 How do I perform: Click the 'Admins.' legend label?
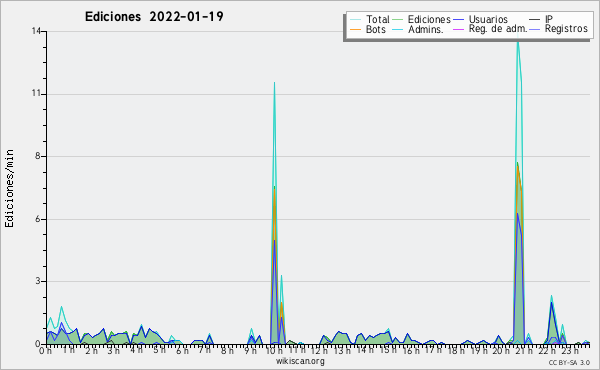coord(426,29)
